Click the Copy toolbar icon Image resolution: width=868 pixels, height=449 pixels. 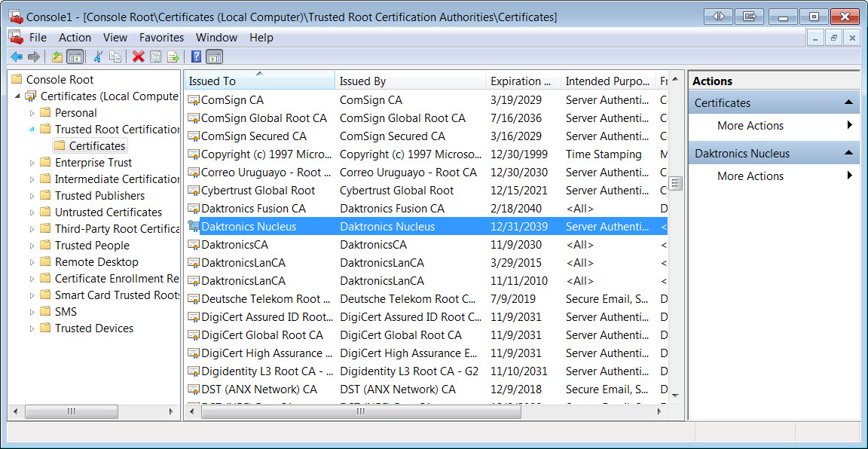point(115,57)
